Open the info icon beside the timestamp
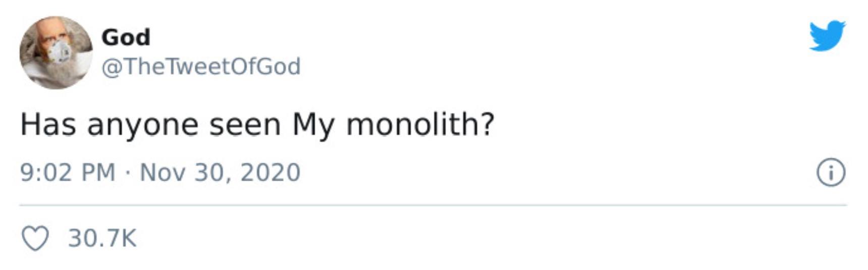 831,173
